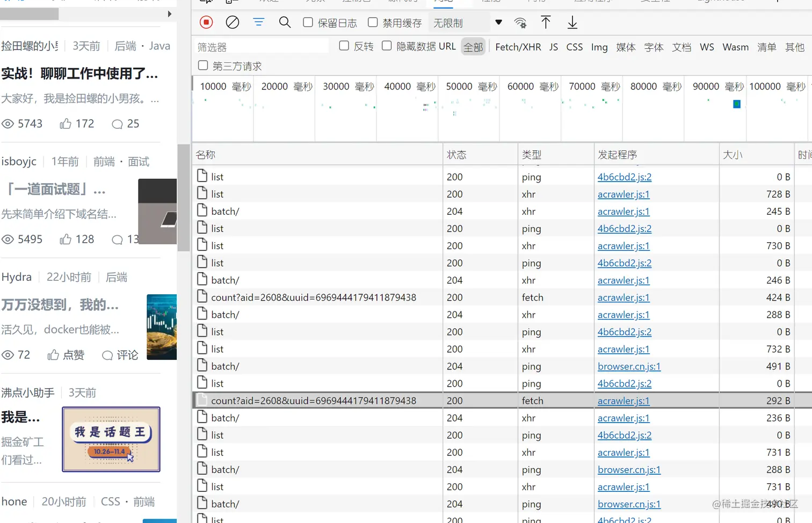Viewport: 812px width, 523px height.
Task: Stop recording network log
Action: pyautogui.click(x=206, y=22)
